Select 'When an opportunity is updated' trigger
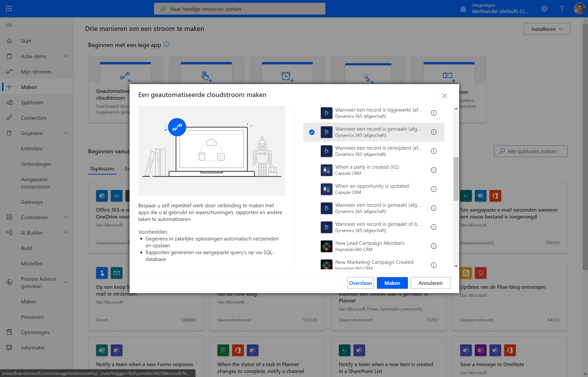 tap(373, 189)
